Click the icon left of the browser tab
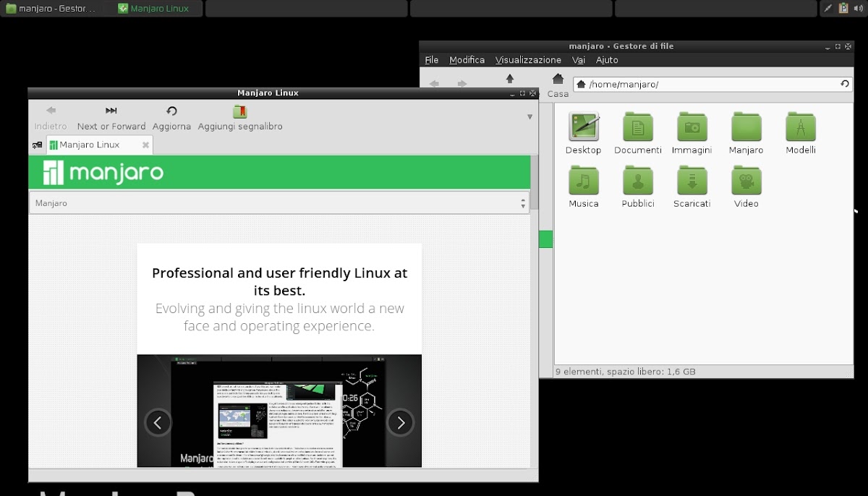This screenshot has width=868, height=496. click(37, 145)
